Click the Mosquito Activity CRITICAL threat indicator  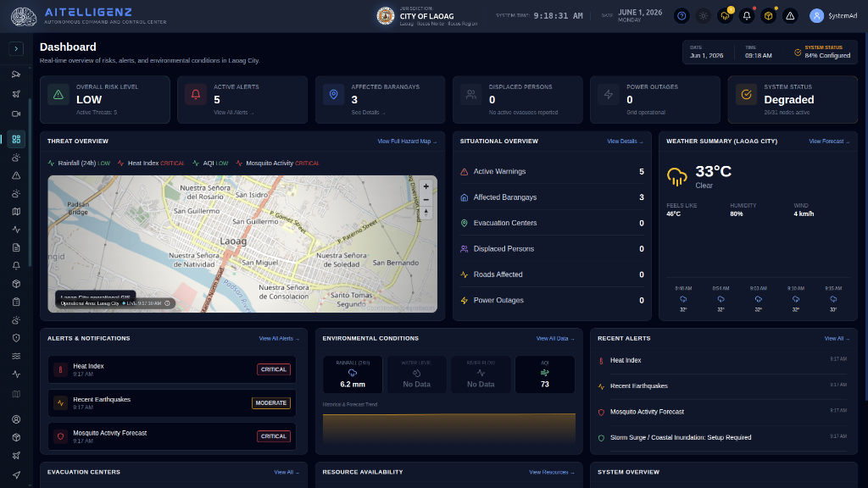277,164
